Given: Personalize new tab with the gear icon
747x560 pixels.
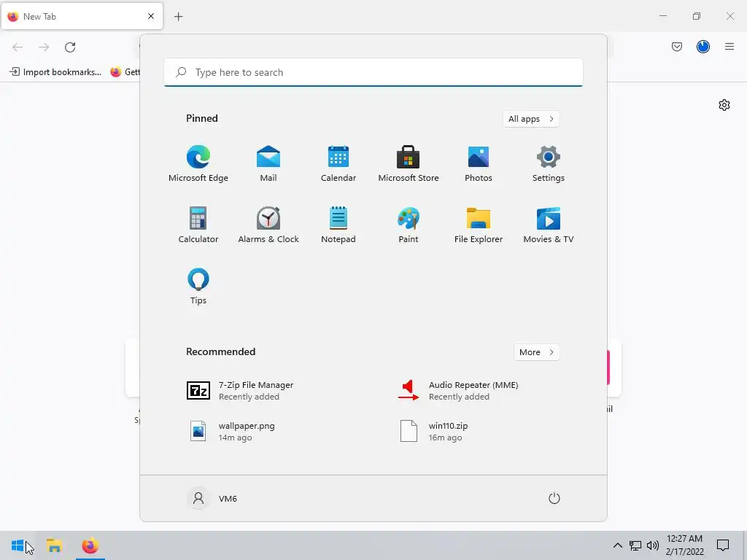Looking at the screenshot, I should (724, 105).
